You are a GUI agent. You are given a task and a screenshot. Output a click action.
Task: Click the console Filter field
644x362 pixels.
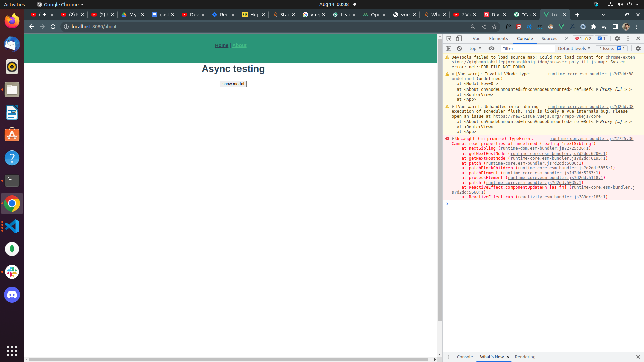528,49
